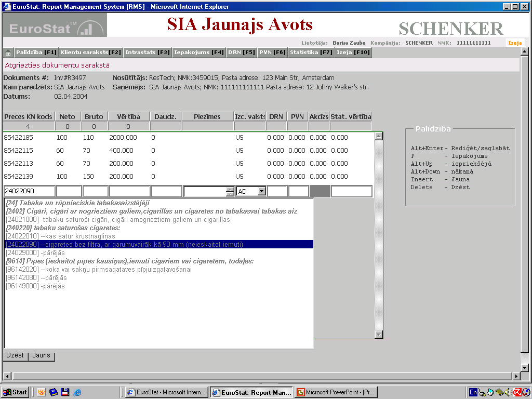This screenshot has height=399, width=532.
Task: Click Atgriezties dokumentu sarakstā link
Action: (57, 65)
